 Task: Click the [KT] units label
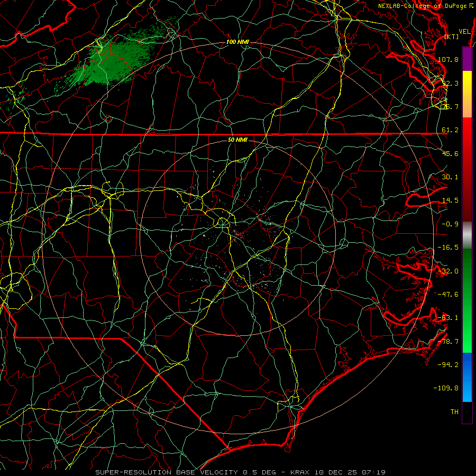point(452,36)
